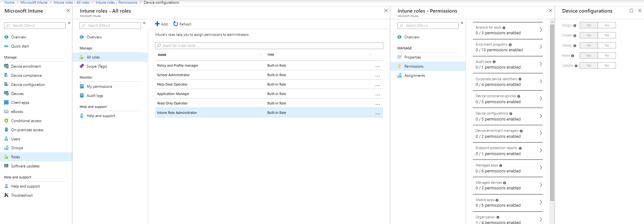
Task: Open Troubleshoot from the Intune sidebar
Action: [22, 195]
